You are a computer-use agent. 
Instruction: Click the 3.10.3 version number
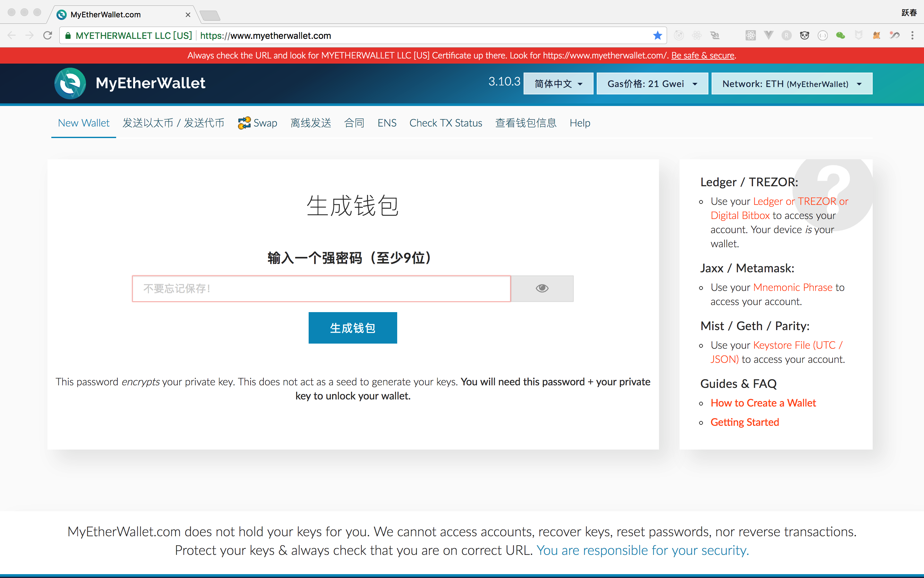click(504, 82)
